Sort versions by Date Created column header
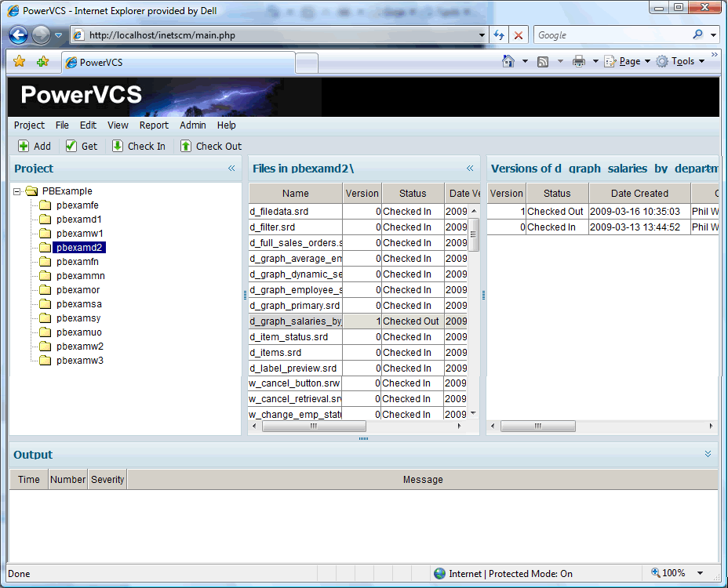 click(x=639, y=194)
